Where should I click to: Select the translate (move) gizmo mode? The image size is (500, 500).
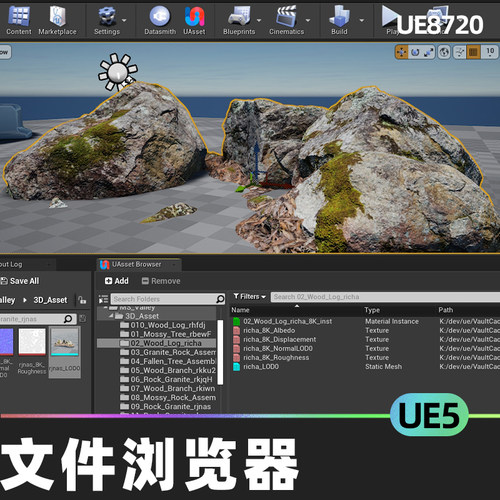point(402,52)
